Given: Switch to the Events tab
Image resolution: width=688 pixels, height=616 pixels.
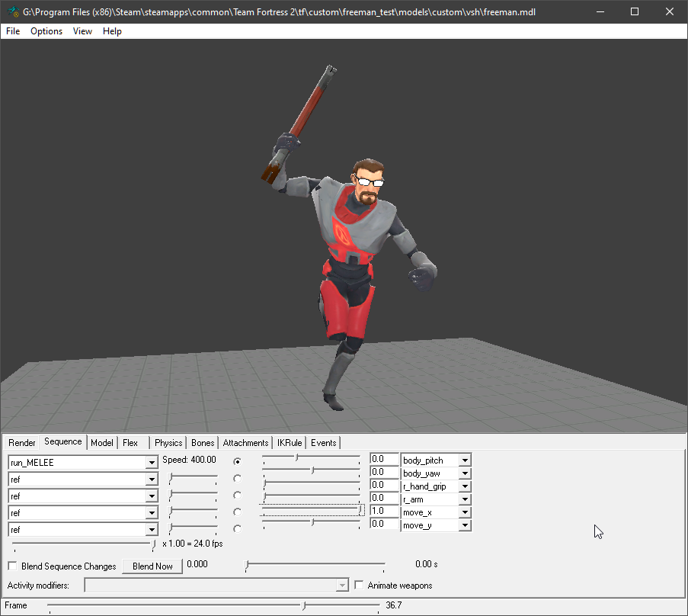Looking at the screenshot, I should coord(323,443).
